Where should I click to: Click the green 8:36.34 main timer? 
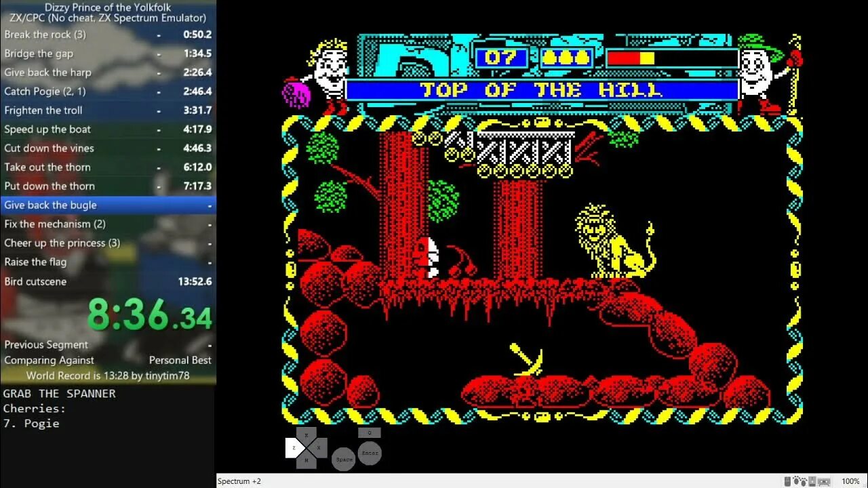coord(150,314)
